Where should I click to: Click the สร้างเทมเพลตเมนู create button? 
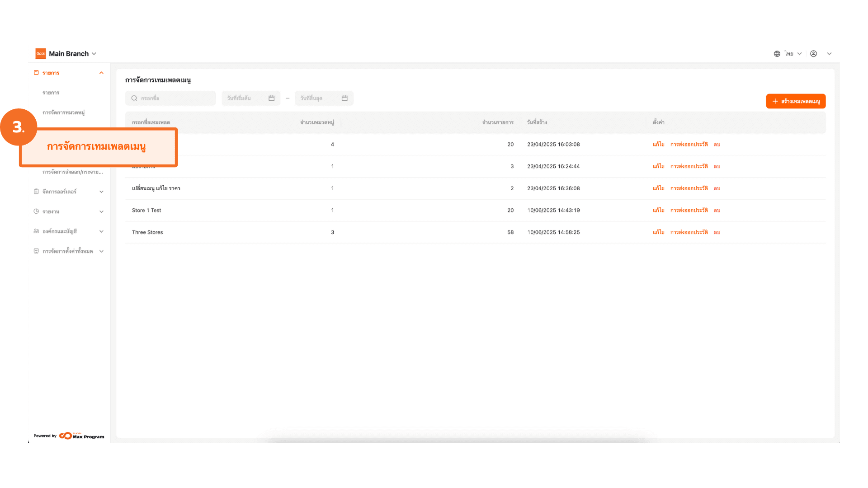796,101
